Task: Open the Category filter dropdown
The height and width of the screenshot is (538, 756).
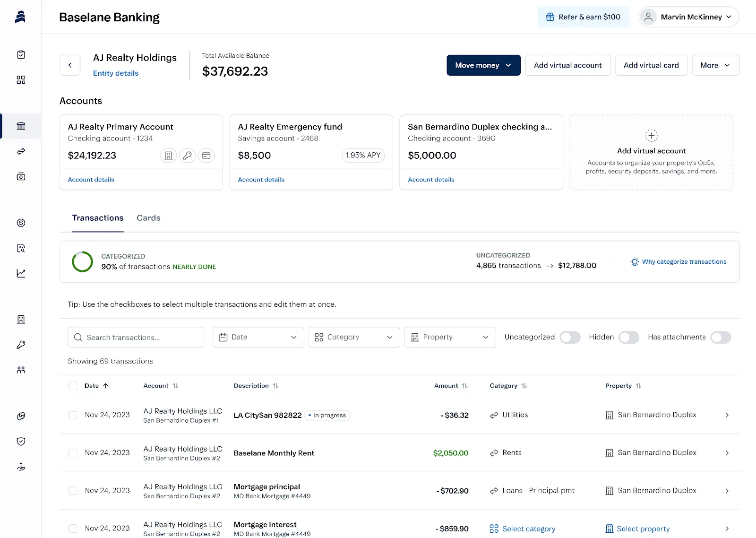Action: click(354, 338)
